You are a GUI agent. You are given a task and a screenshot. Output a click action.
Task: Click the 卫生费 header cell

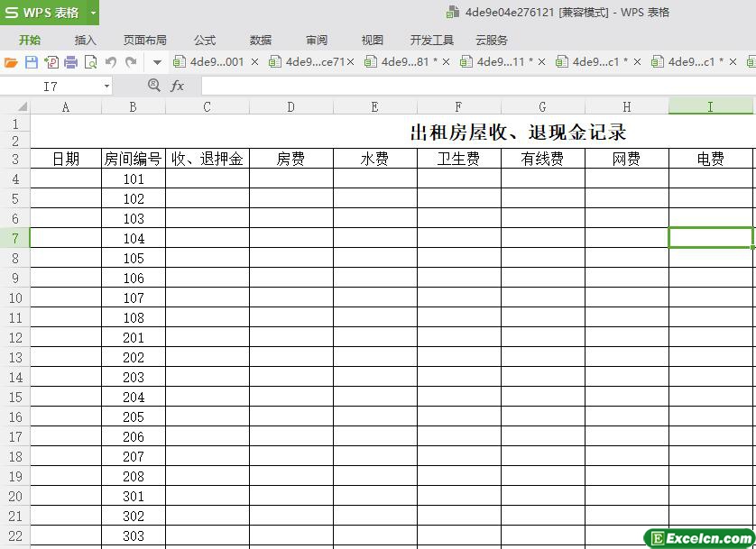[x=459, y=159]
